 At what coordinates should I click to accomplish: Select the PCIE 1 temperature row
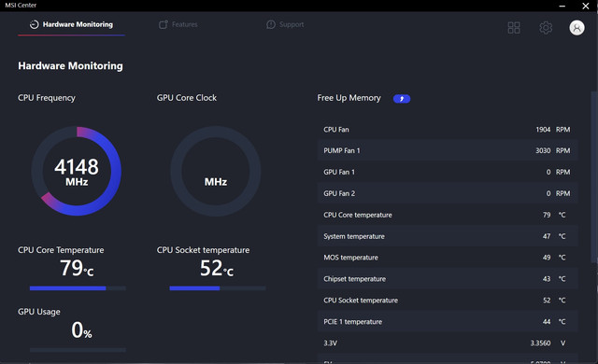pyautogui.click(x=448, y=321)
